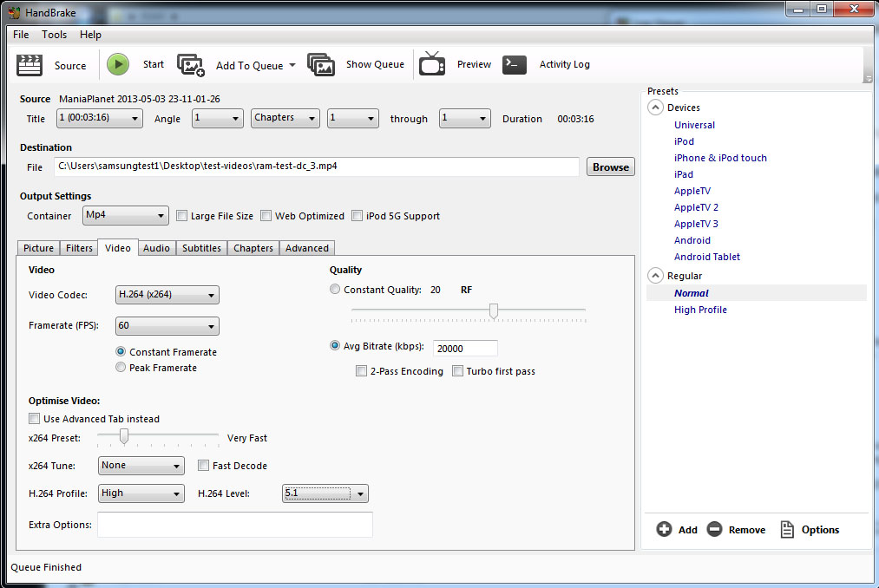Select Peak Framerate mode
Screen dimensions: 879x588
tap(120, 367)
